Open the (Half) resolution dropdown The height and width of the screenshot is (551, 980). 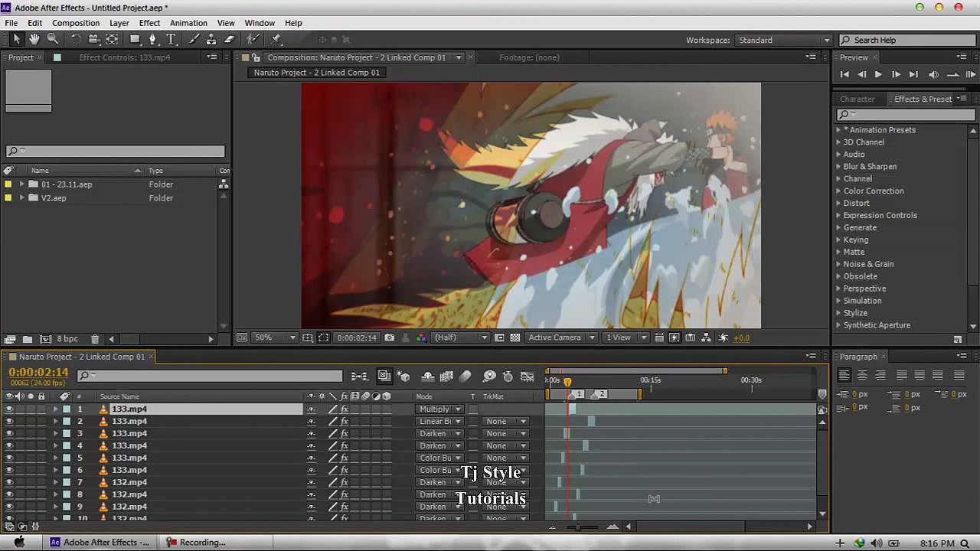(460, 337)
